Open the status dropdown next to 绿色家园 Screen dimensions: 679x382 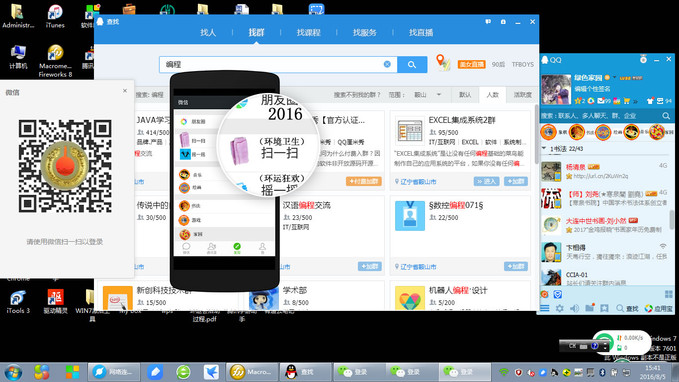pos(614,78)
